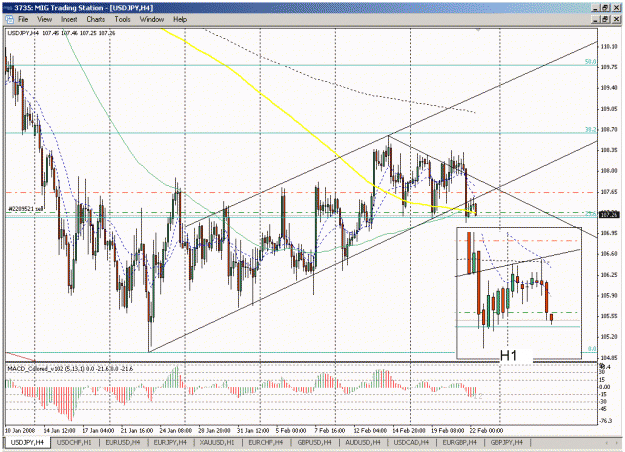Switch to the AUDUSD,H4 chart tab
This screenshot has height=452, width=625.
tap(362, 442)
